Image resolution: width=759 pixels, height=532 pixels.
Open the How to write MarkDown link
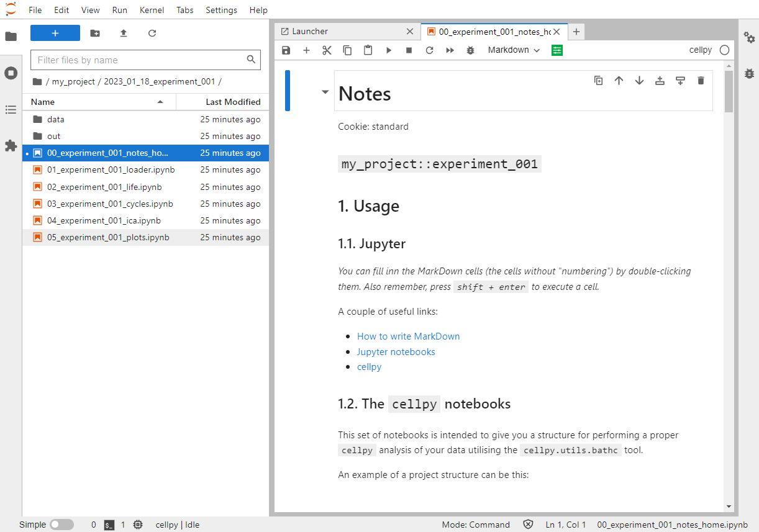(408, 336)
